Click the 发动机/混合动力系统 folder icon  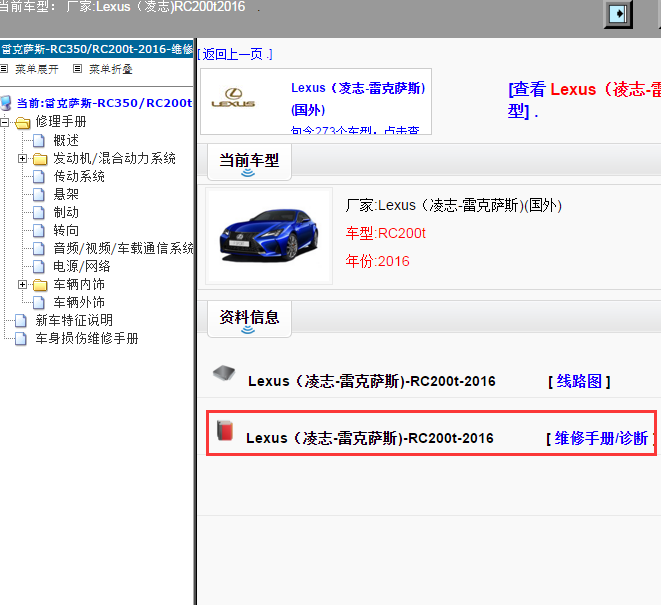coord(40,159)
